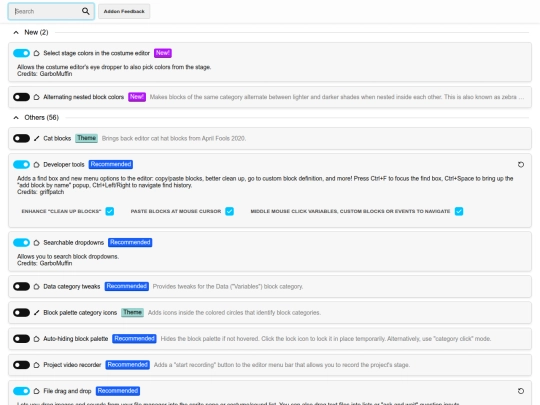The image size is (540, 405).
Task: Click puzzle icon beside File drag and drop
Action: pos(37,391)
